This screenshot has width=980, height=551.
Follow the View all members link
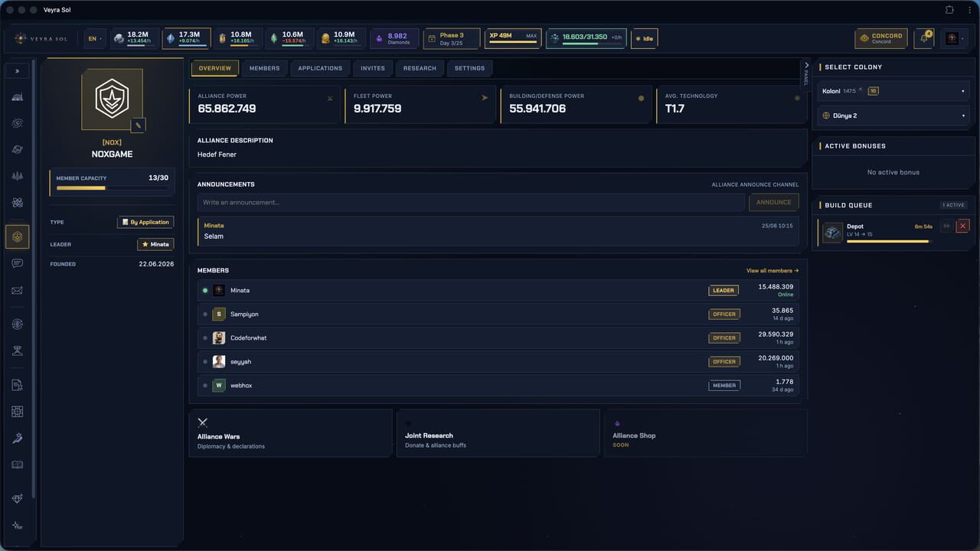click(773, 270)
